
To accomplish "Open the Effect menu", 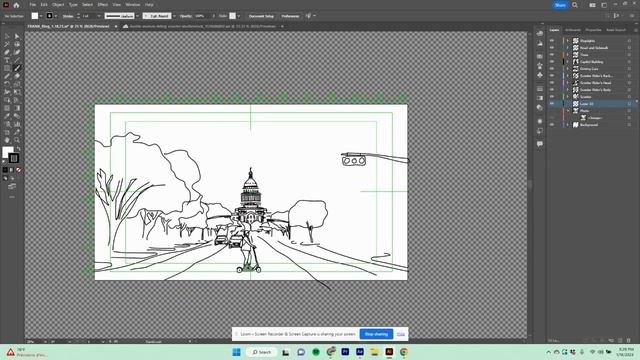I will coord(102,5).
